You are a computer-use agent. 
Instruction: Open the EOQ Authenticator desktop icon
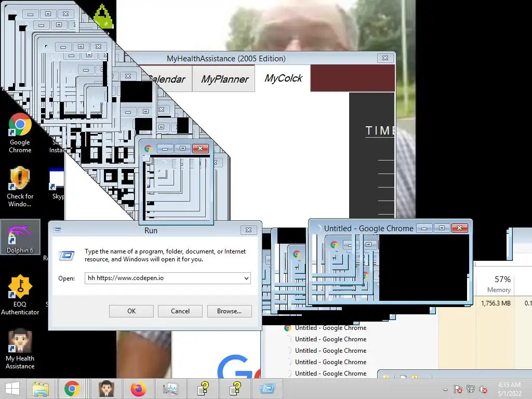(20, 295)
